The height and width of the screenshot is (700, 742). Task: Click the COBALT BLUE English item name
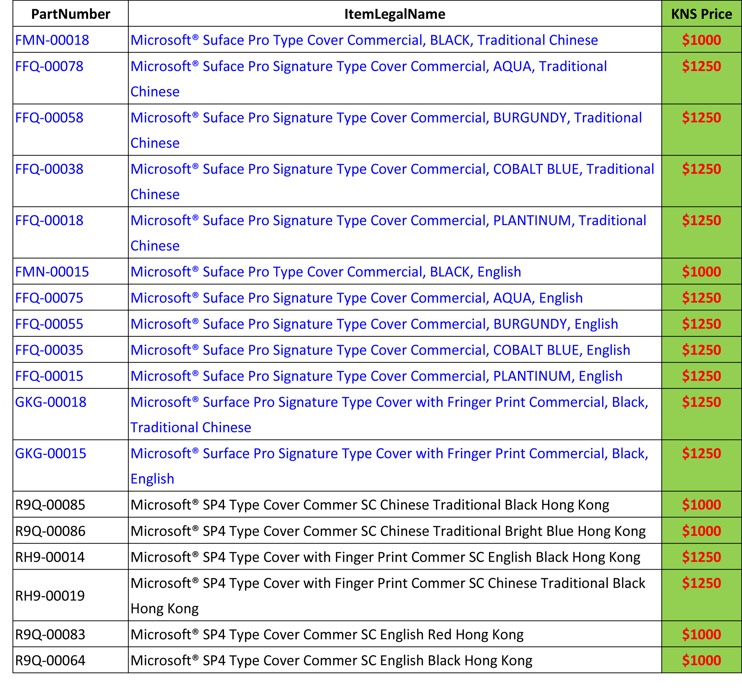pyautogui.click(x=380, y=350)
